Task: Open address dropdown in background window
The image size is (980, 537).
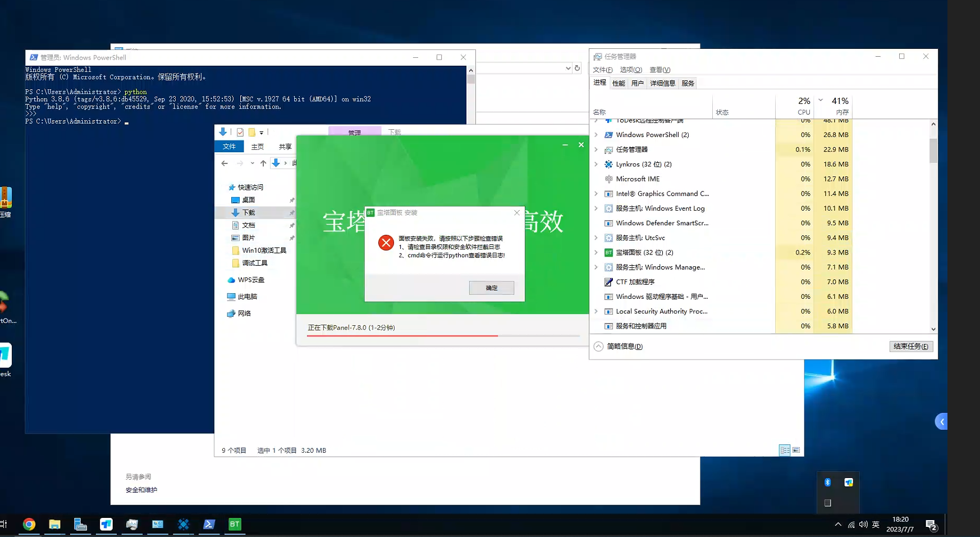Action: coord(568,68)
